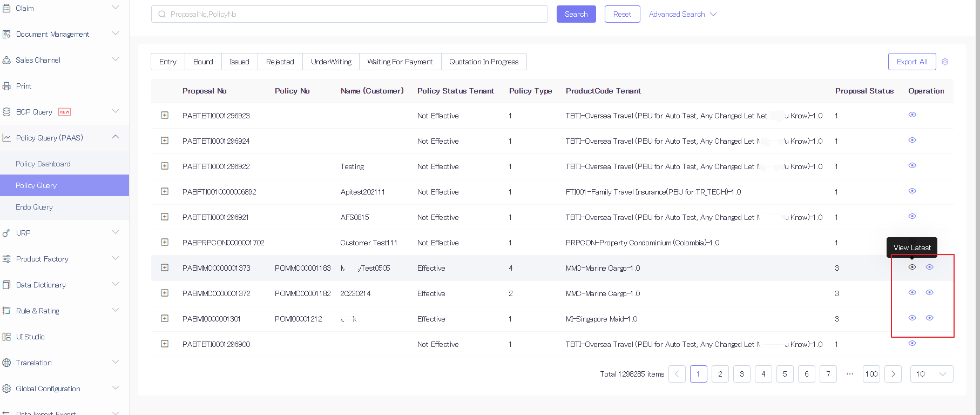This screenshot has height=415, width=980.
Task: Click the Print printer icon in sidebar
Action: [x=6, y=86]
